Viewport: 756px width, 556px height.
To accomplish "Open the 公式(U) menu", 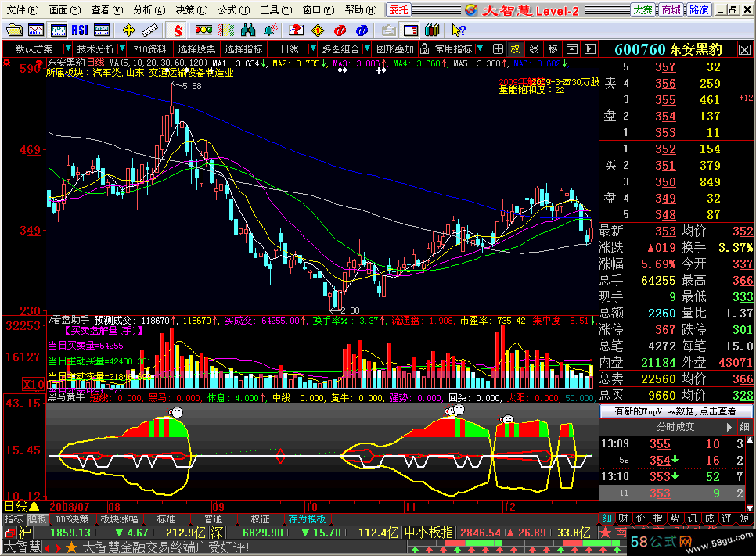I will click(x=234, y=10).
